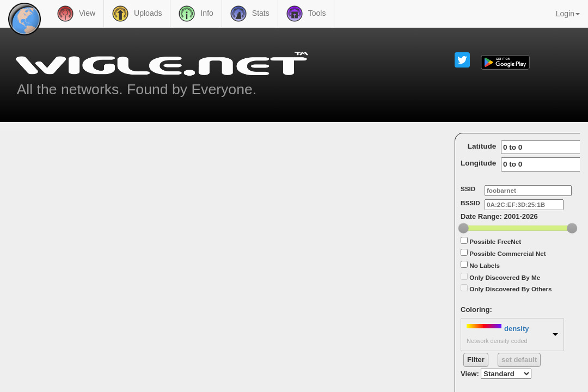This screenshot has width=588, height=392.
Task: Tick the Only Discovered By Me checkbox
Action: click(464, 277)
